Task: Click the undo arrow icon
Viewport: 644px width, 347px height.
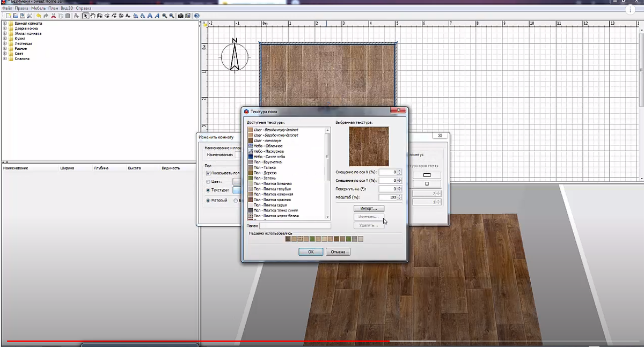Action: (x=39, y=16)
